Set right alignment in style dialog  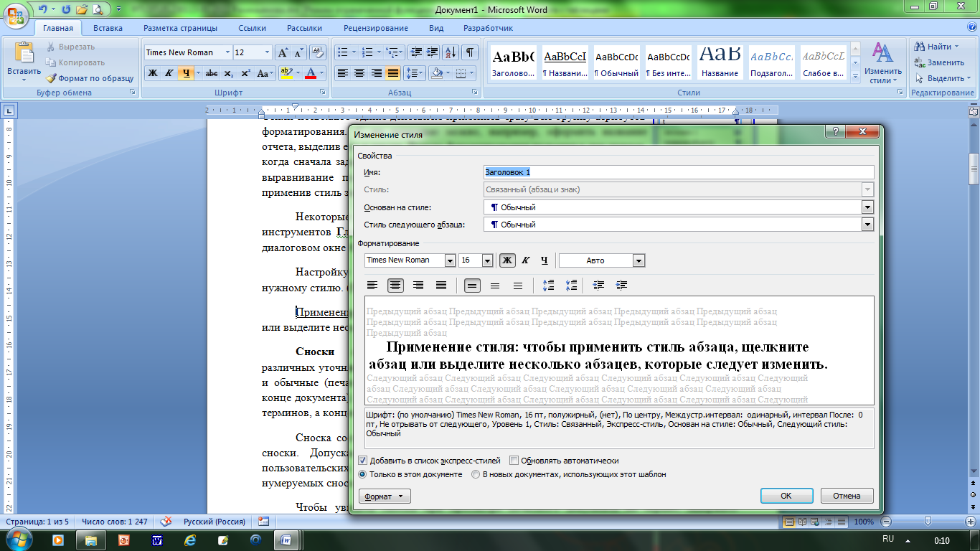pyautogui.click(x=418, y=286)
